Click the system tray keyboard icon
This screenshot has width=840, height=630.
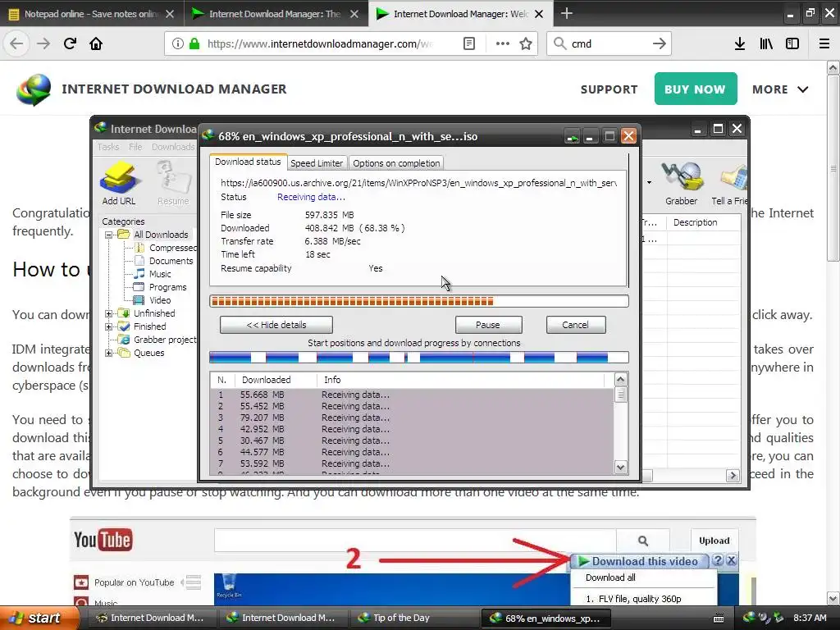(719, 619)
